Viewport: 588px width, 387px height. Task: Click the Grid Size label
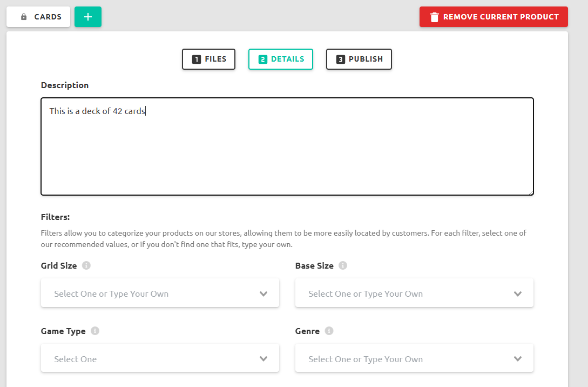click(59, 266)
